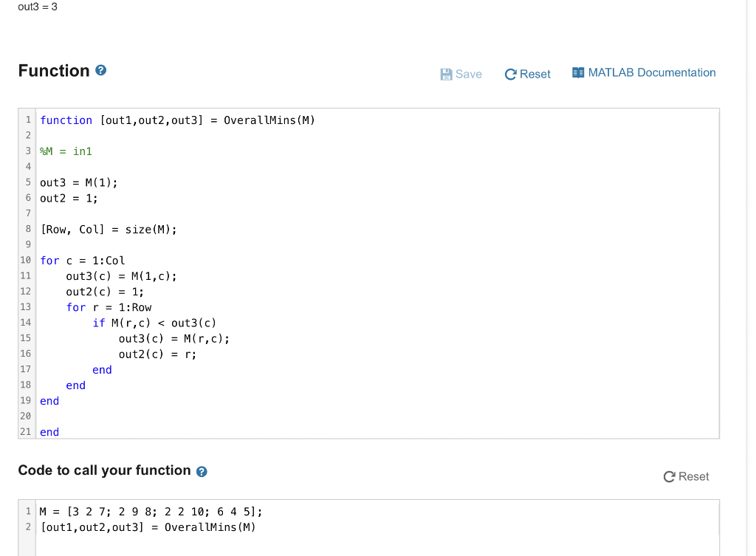Click help icon beside Code to call your function

click(202, 472)
